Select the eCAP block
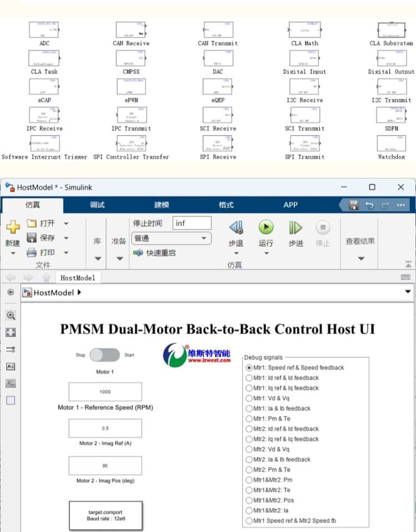This screenshot has width=416, height=532. (x=44, y=87)
